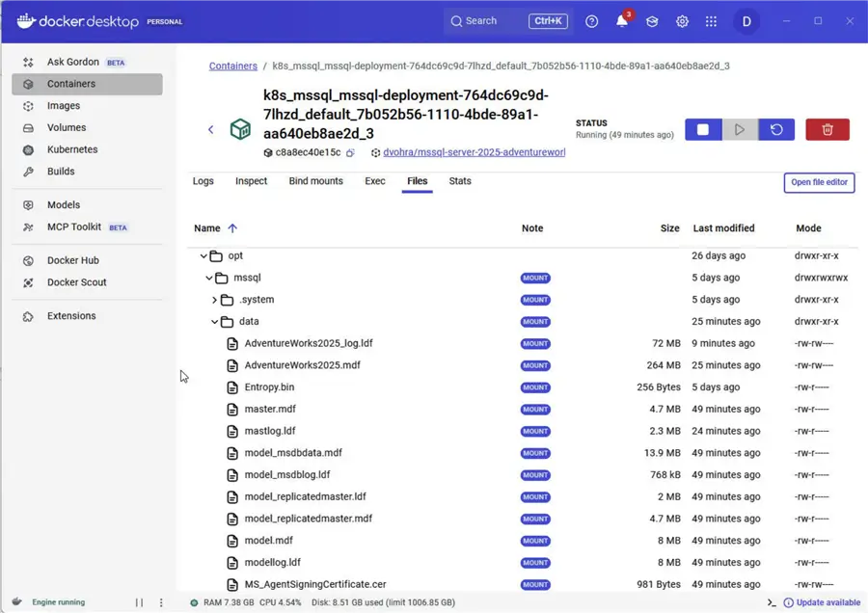The image size is (868, 613).
Task: Switch to the Logs tab
Action: (x=203, y=181)
